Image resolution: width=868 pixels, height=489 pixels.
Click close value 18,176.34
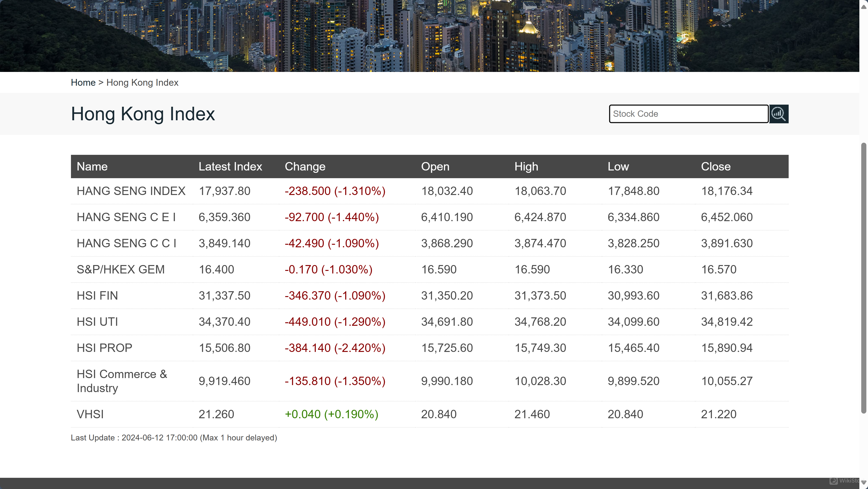pyautogui.click(x=727, y=191)
